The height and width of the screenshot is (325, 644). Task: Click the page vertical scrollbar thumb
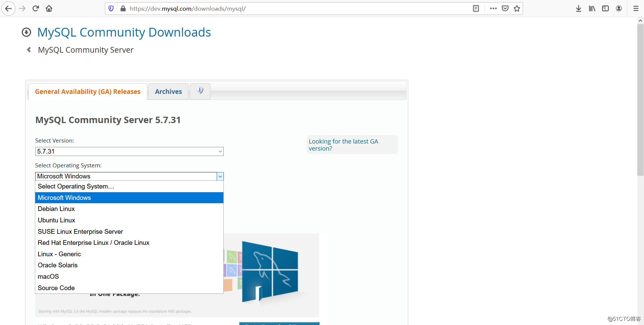point(640,100)
